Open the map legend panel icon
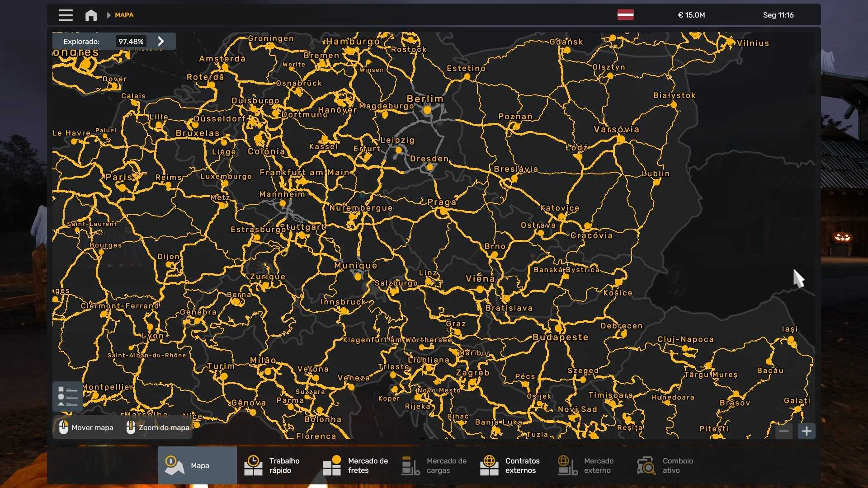The width and height of the screenshot is (868, 488). tap(68, 396)
